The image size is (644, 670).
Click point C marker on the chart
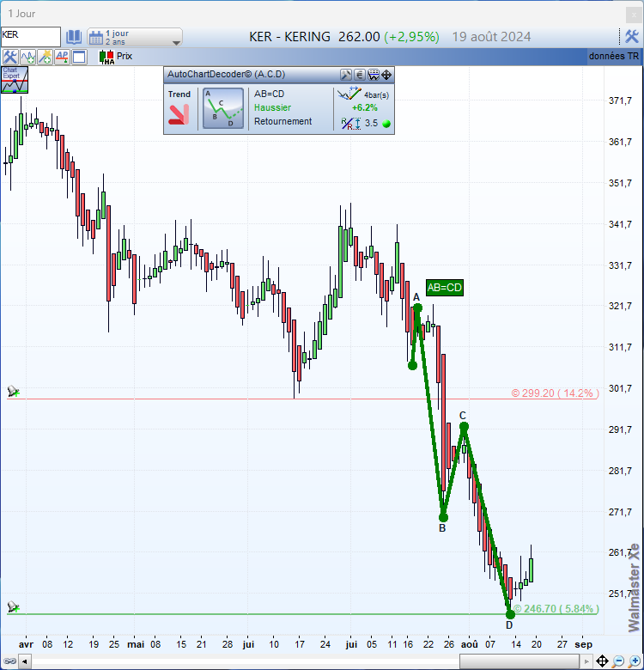click(465, 426)
